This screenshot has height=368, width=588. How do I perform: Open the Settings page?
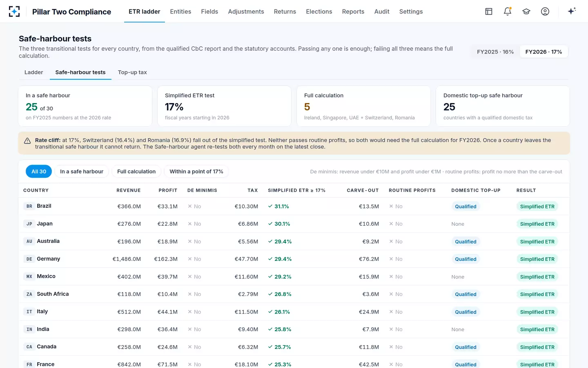pyautogui.click(x=411, y=11)
